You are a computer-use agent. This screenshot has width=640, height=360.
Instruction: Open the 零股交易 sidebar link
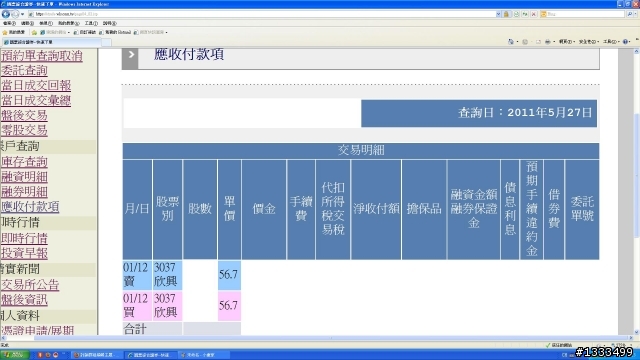point(24,130)
